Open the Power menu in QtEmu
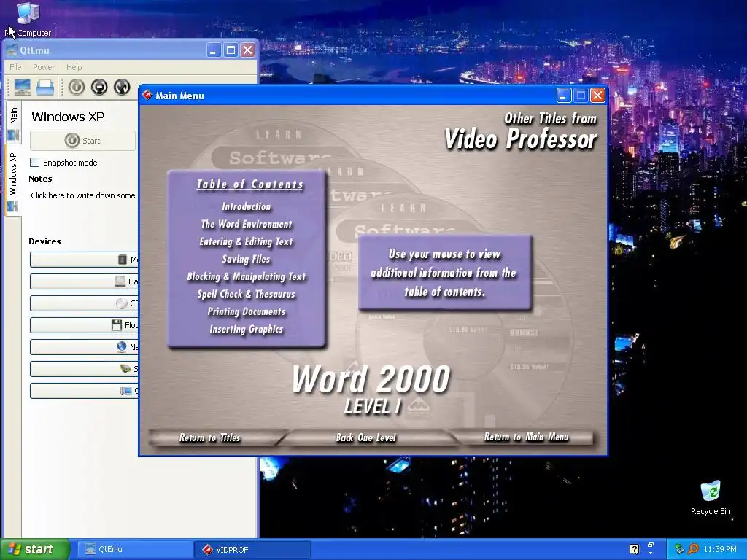 tap(44, 67)
